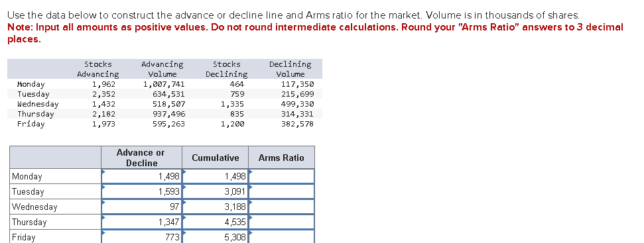Click the Advance or Decline column header
This screenshot has height=243, width=644.
[142, 158]
